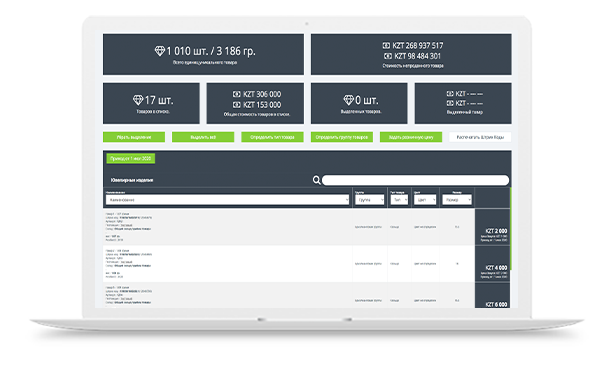The width and height of the screenshot is (609, 371).
Task: Click the diamond icon beside 1 010 шт.
Action: [160, 51]
